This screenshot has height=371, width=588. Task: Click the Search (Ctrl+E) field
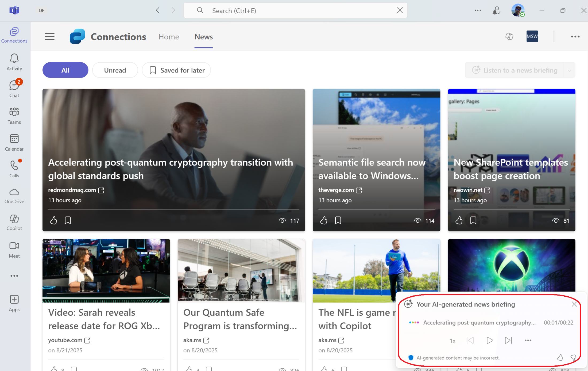tap(295, 10)
